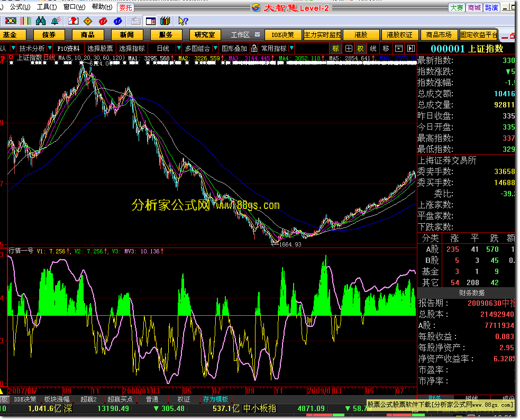Open the 窗口 menu
Image resolution: width=520 pixels, height=420 pixels.
pyautogui.click(x=74, y=7)
